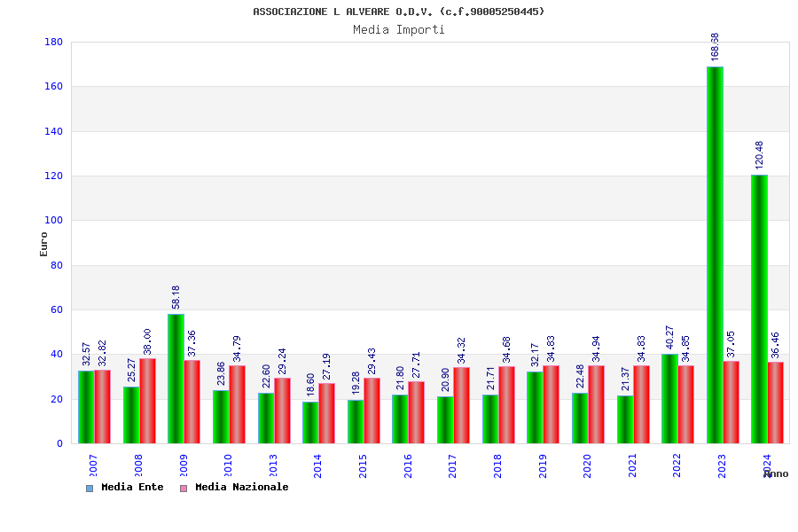Viewport: 798px width, 532px height.
Task: Click the x-axis year label 2017
Action: [452, 465]
